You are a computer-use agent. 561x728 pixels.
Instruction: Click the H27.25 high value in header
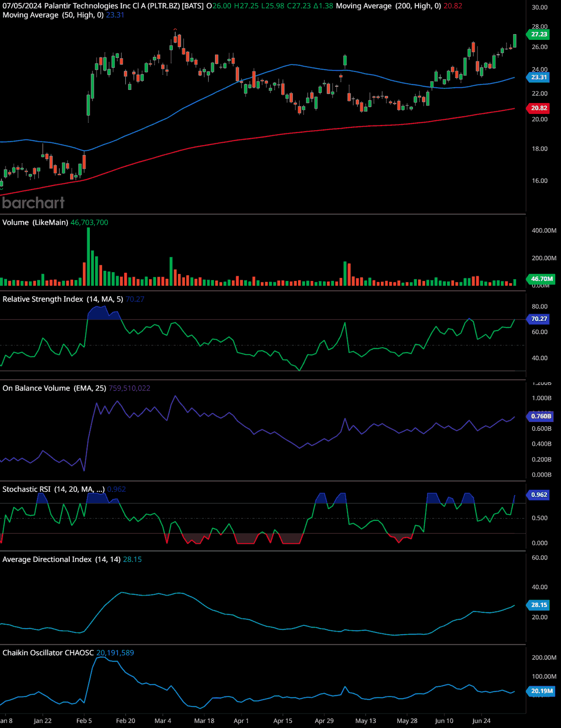tap(246, 6)
